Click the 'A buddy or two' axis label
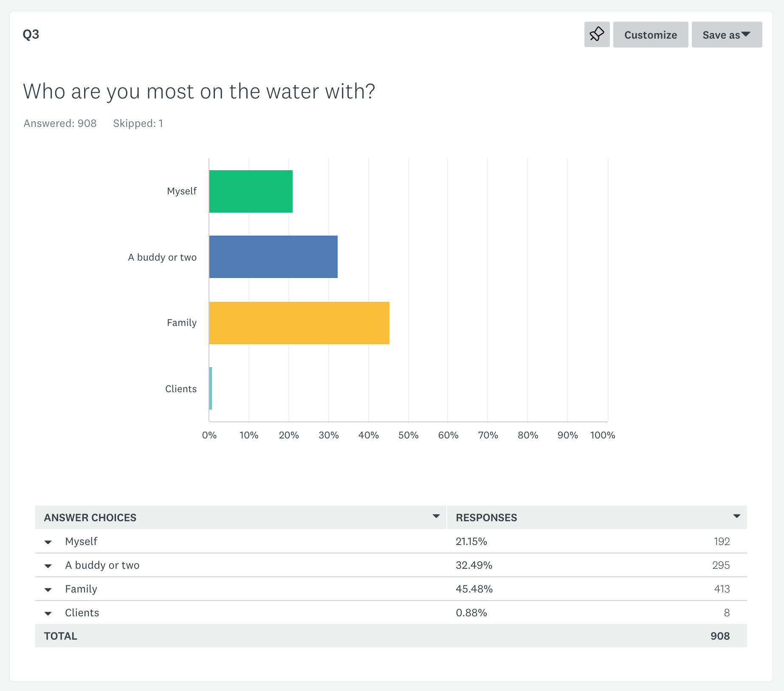The height and width of the screenshot is (691, 784). coord(162,257)
